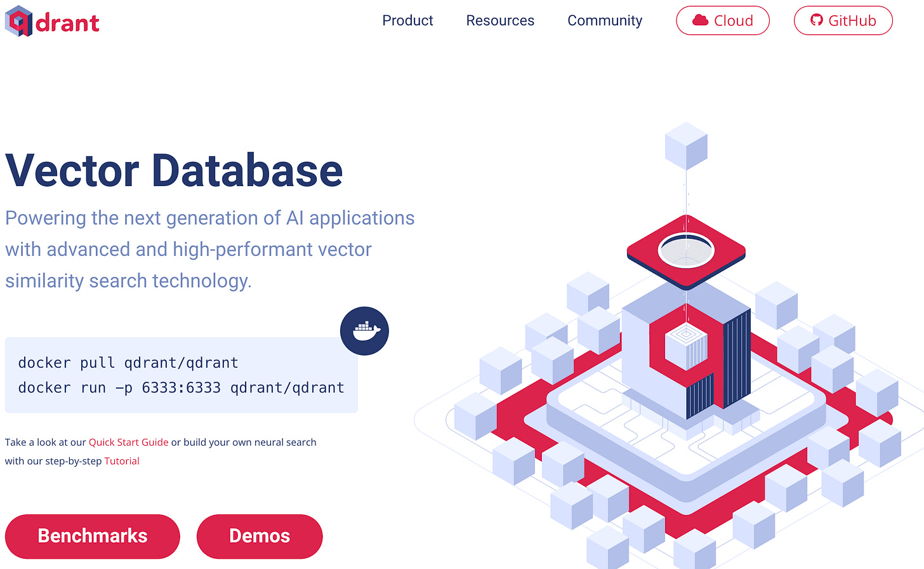
Task: Select Community in the navigation bar
Action: [604, 20]
